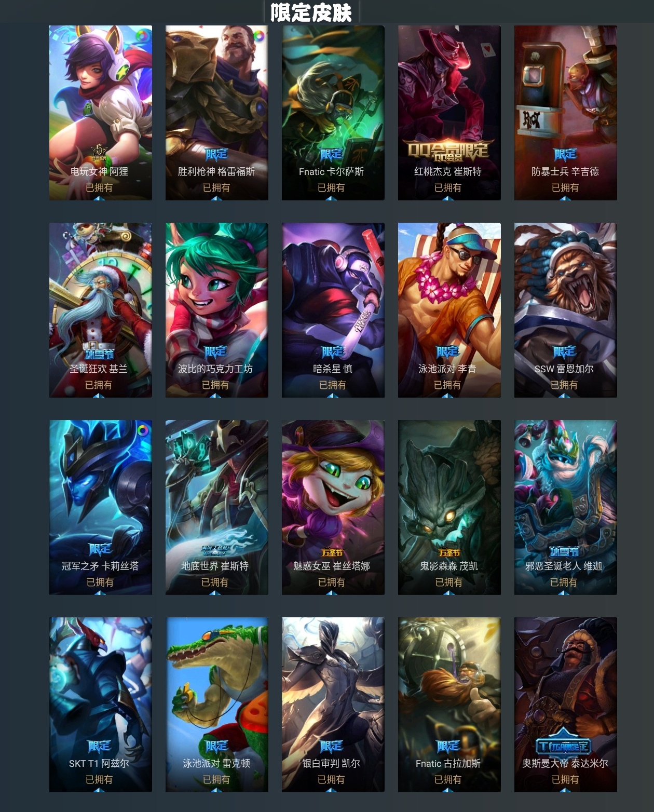Click the 限定 badge on 泳池派对 李青
Viewport: 654px width, 812px height.
pos(447,352)
